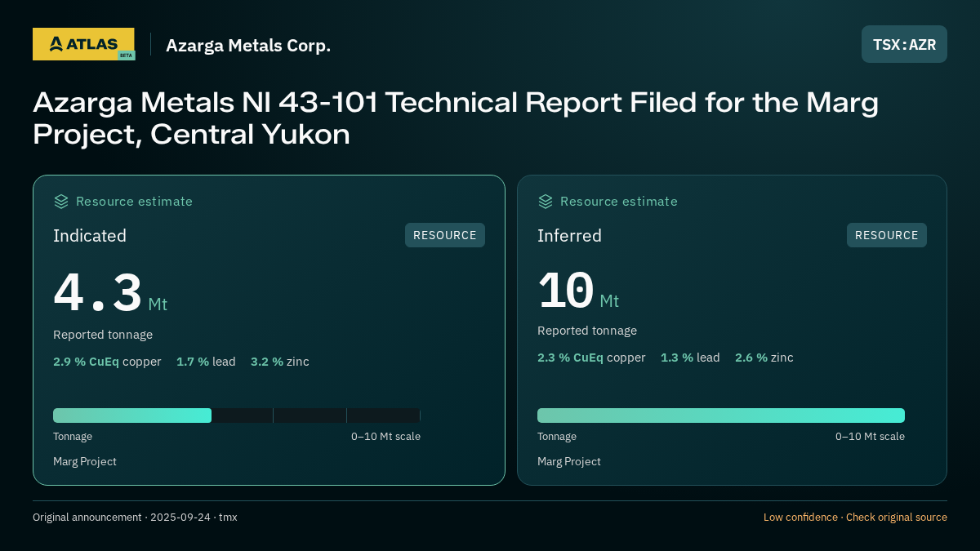Click the RESOURCE tag on Indicated card
The height and width of the screenshot is (551, 980).
pyautogui.click(x=445, y=235)
